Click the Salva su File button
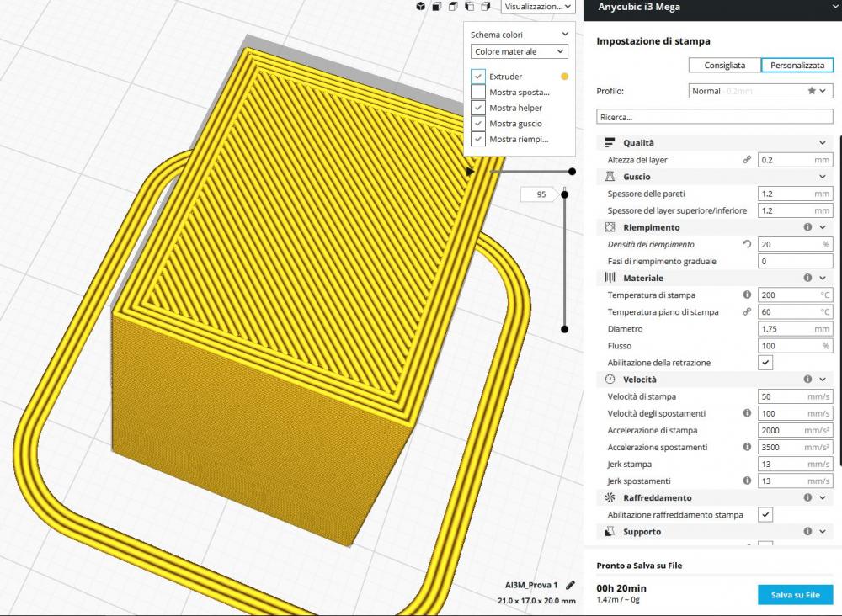The width and height of the screenshot is (842, 616). [x=795, y=595]
